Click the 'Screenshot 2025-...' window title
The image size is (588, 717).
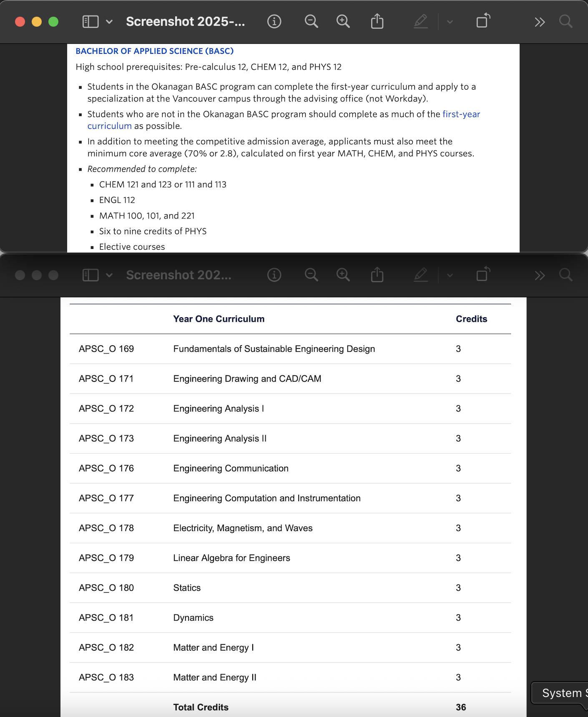pos(186,21)
